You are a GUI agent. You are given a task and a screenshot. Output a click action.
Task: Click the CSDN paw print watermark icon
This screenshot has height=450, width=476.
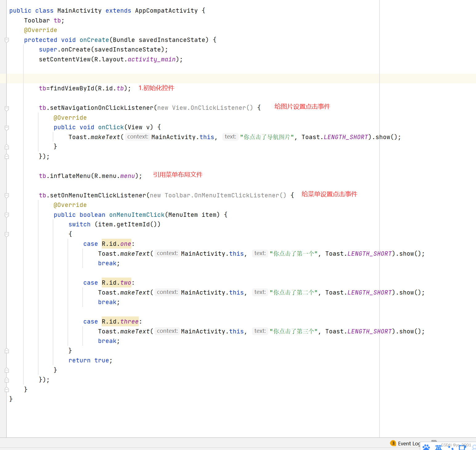(426, 447)
